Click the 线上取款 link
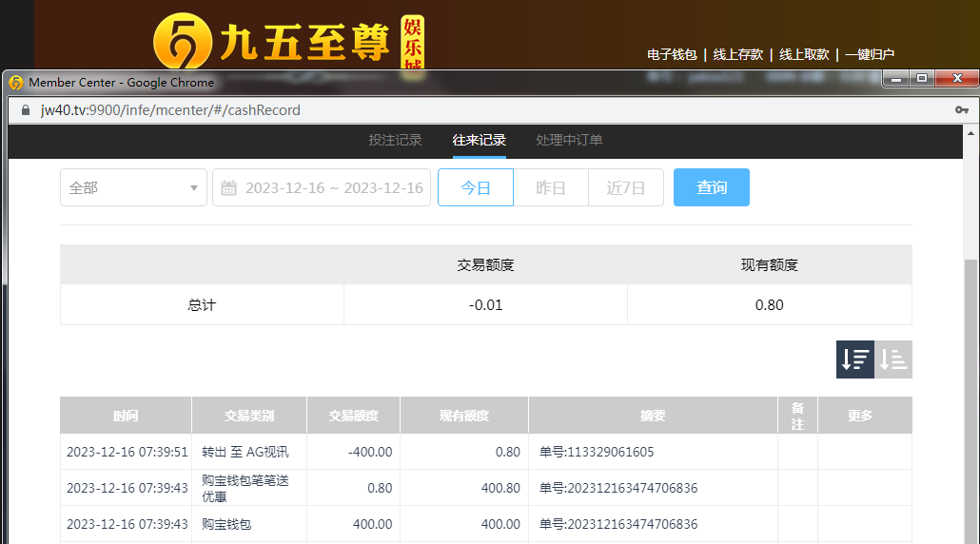Viewport: 980px width, 544px height. coord(804,55)
